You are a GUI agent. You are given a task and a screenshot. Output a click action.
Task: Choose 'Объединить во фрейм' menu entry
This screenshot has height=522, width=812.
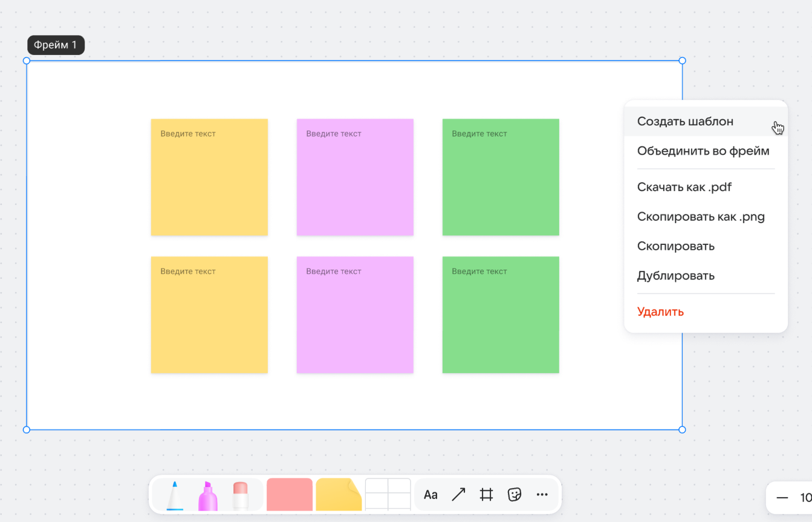[x=703, y=151]
